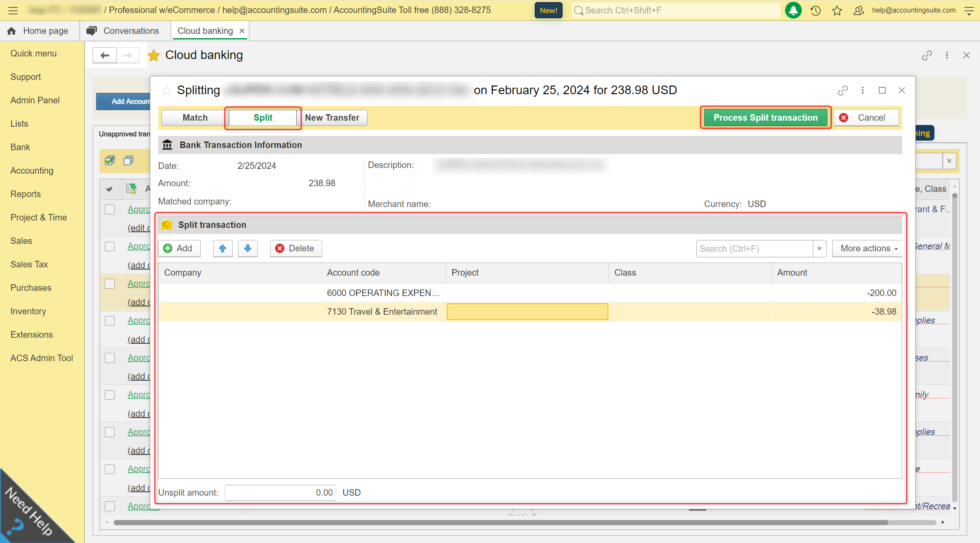Click the Account code column header
This screenshot has width=980, height=543.
click(384, 273)
